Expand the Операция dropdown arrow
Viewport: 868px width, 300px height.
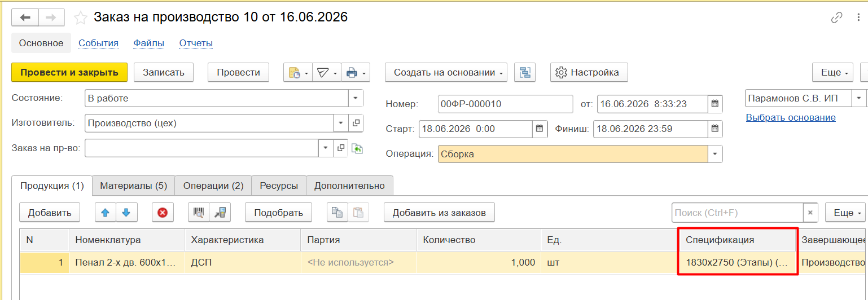tap(716, 154)
